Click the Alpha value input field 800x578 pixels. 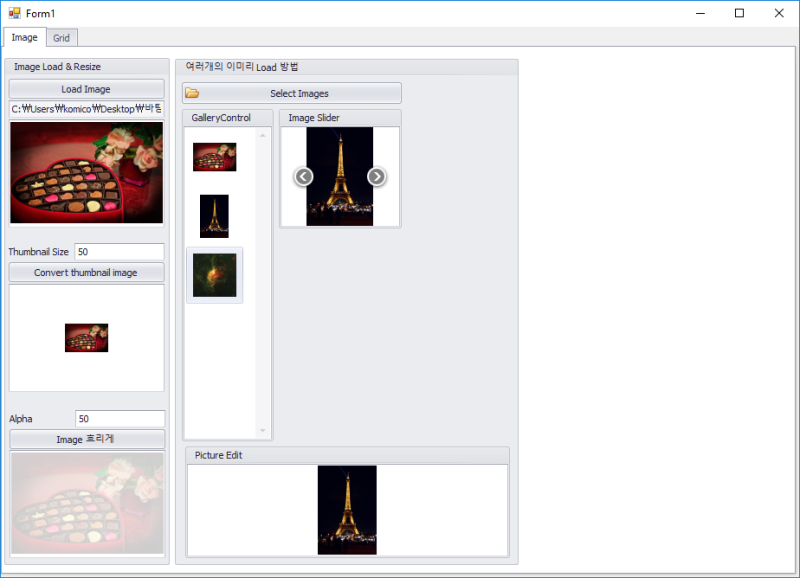(x=119, y=418)
